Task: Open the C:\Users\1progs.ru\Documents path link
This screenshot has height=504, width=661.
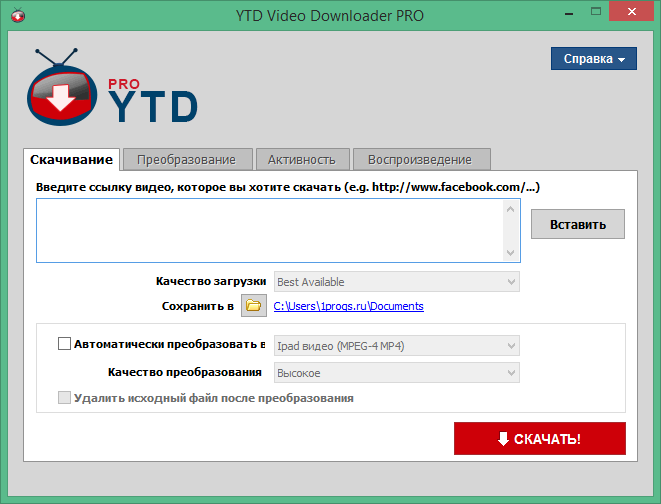Action: click(x=349, y=306)
